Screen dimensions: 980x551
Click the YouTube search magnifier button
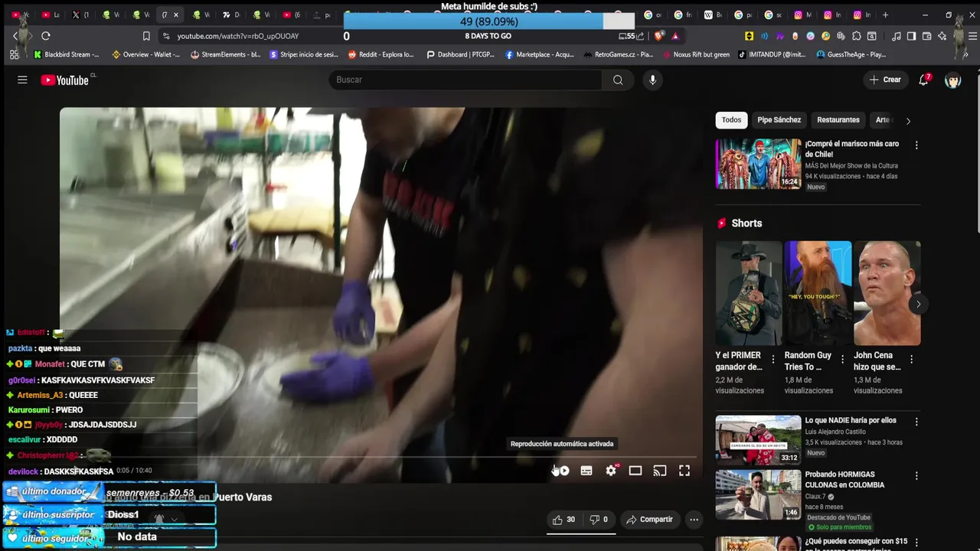point(618,80)
